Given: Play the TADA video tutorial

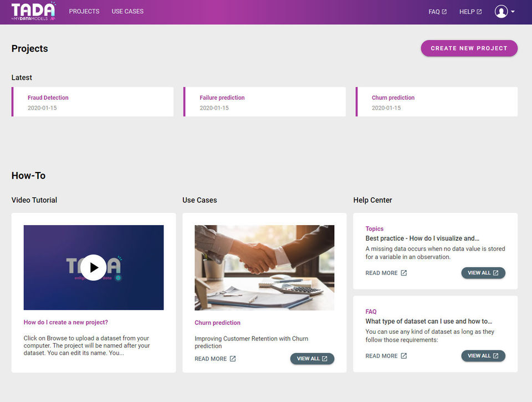Looking at the screenshot, I should [94, 268].
